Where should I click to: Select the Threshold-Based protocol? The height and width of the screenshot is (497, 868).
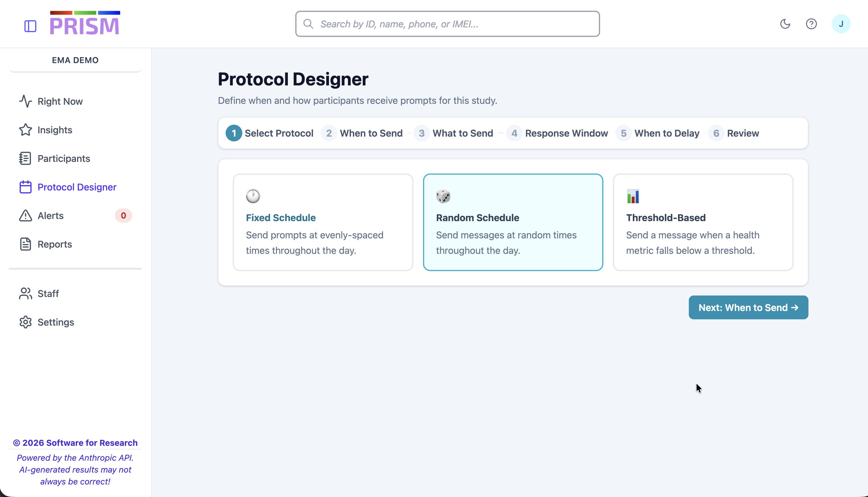point(703,222)
